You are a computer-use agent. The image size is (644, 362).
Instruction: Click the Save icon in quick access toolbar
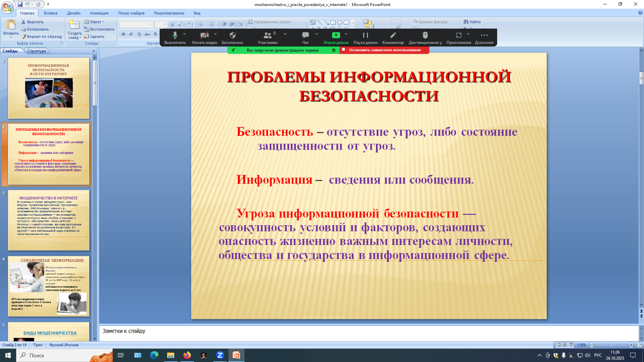(x=20, y=4)
